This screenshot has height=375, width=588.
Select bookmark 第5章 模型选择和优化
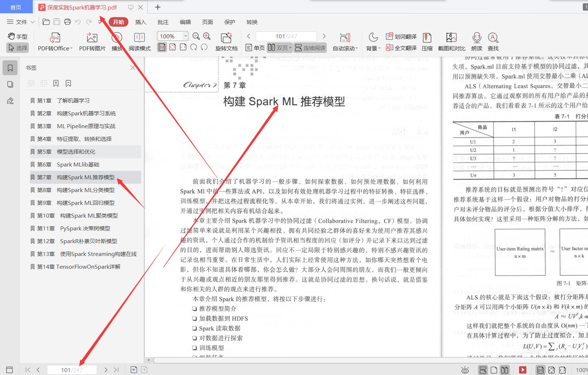85,152
